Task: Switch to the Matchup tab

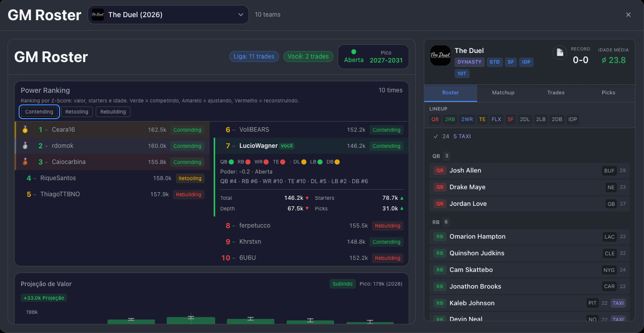Action: (503, 93)
